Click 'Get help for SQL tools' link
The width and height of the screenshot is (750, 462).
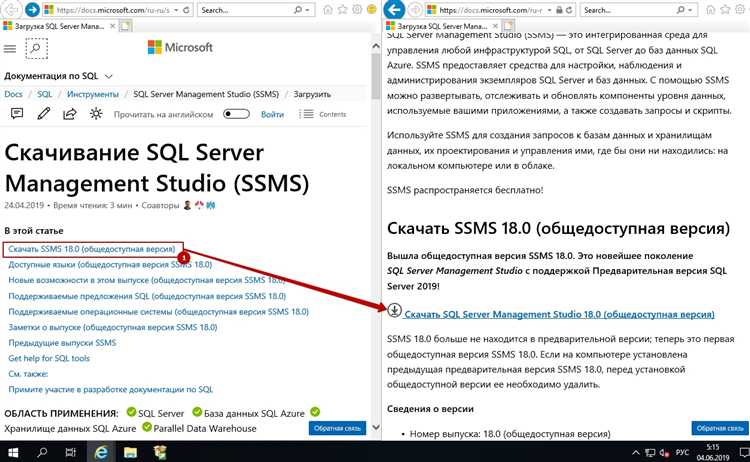point(49,358)
